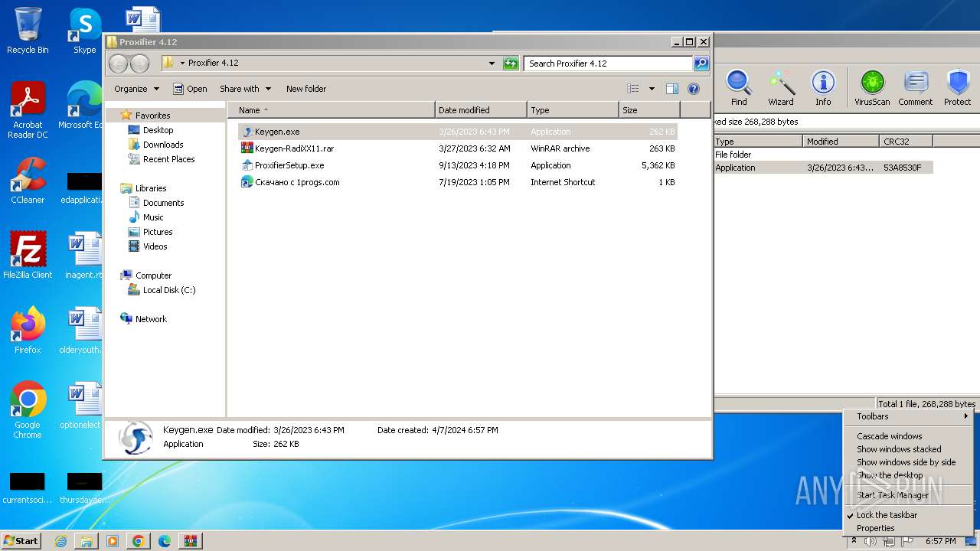The height and width of the screenshot is (551, 980).
Task: Click the taskbar clock 6:57 PM
Action: pos(940,541)
